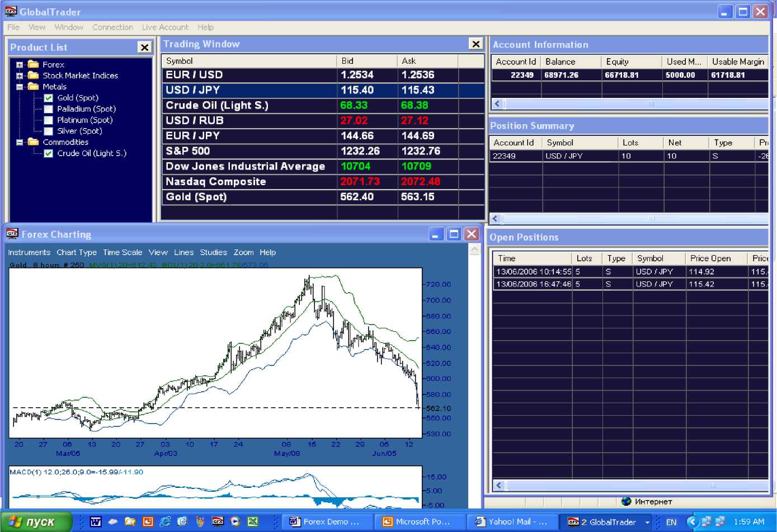The height and width of the screenshot is (532, 777).
Task: Select the Nasdaq Composite row
Action: point(323,181)
